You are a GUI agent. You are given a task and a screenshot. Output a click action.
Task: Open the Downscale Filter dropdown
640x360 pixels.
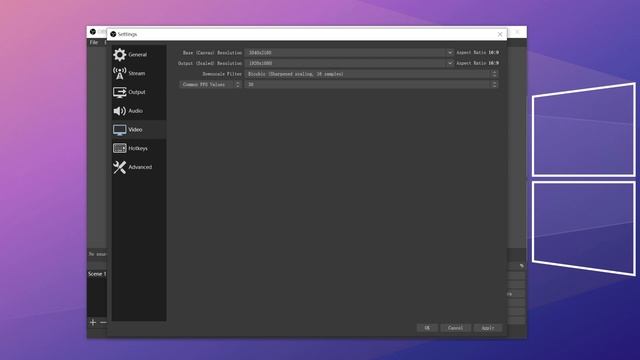[371, 74]
